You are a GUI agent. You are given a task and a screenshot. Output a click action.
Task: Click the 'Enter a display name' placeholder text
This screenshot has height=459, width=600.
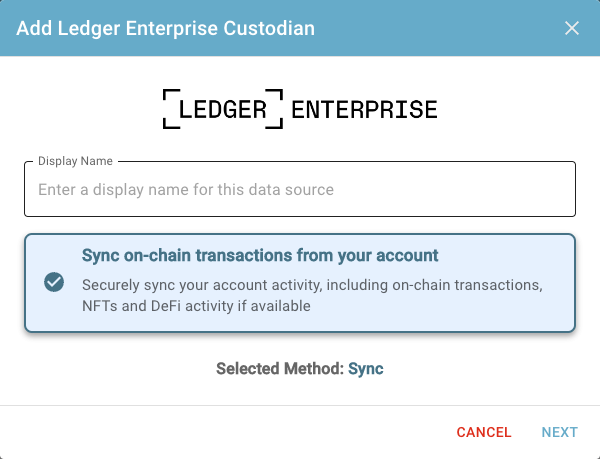[186, 190]
